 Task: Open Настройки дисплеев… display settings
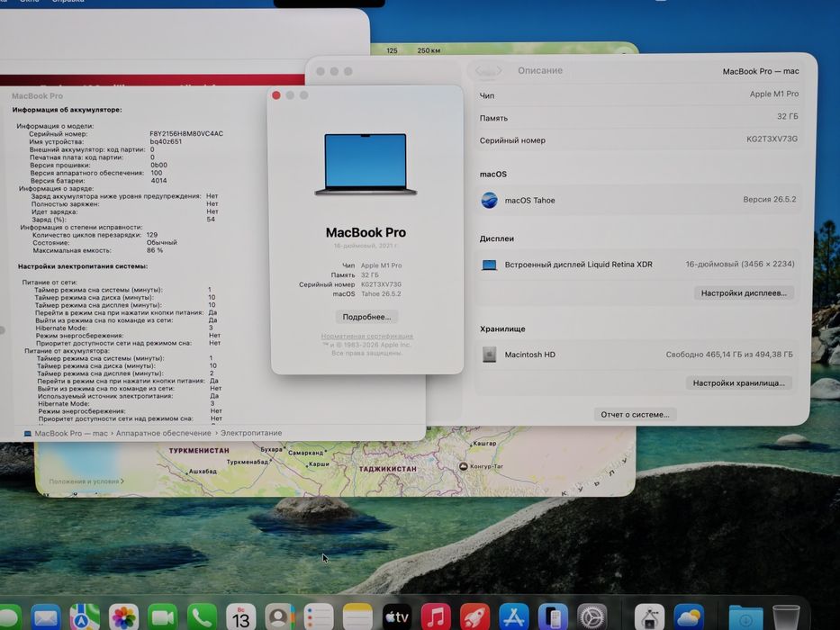point(744,293)
